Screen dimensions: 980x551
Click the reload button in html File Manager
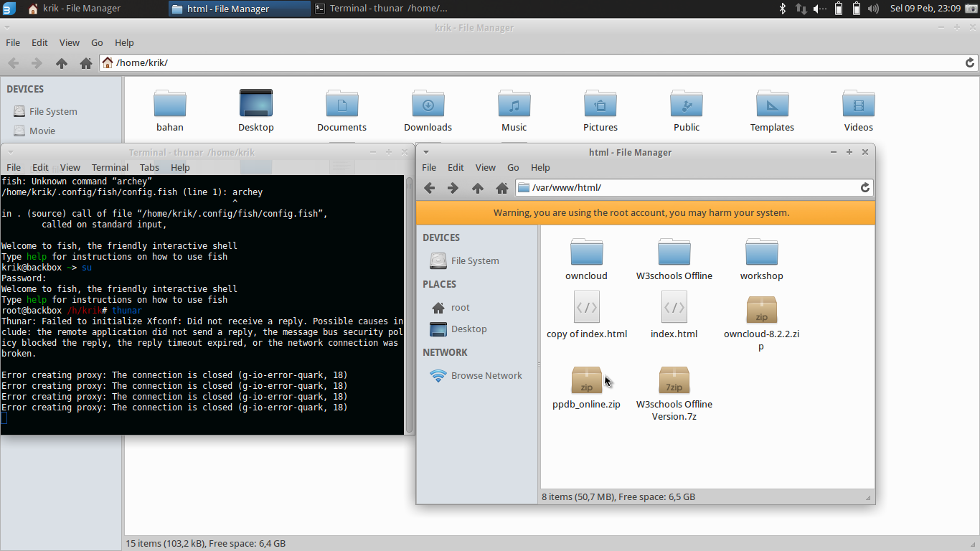point(865,188)
